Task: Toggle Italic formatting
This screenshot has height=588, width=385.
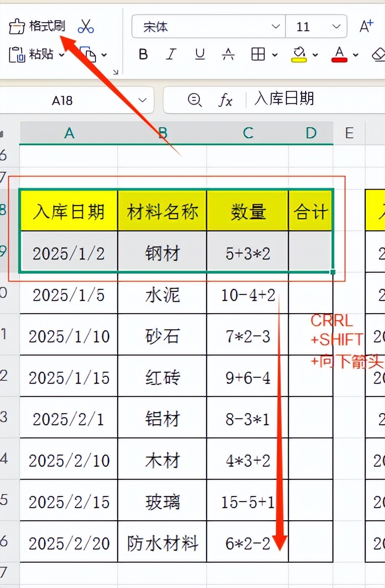Action: 171,55
